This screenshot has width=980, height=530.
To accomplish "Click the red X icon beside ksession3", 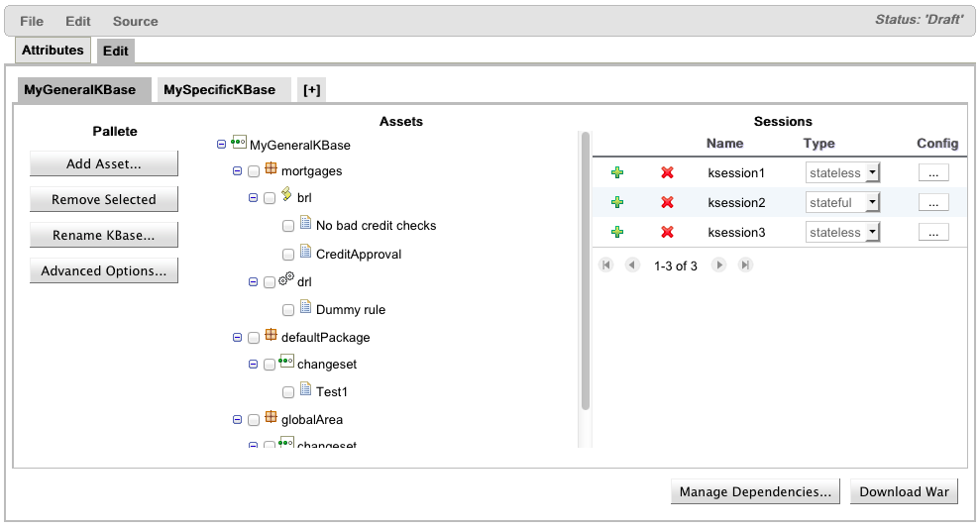I will point(667,233).
